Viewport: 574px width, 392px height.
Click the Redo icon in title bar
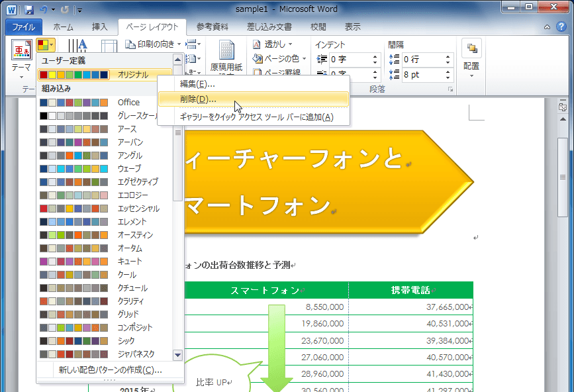[x=65, y=9]
